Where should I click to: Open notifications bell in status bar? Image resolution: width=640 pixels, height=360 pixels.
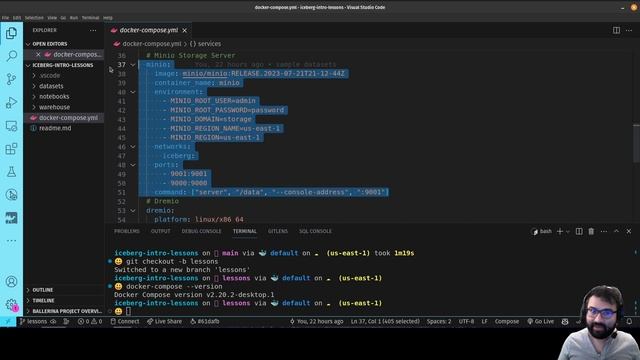pos(629,322)
